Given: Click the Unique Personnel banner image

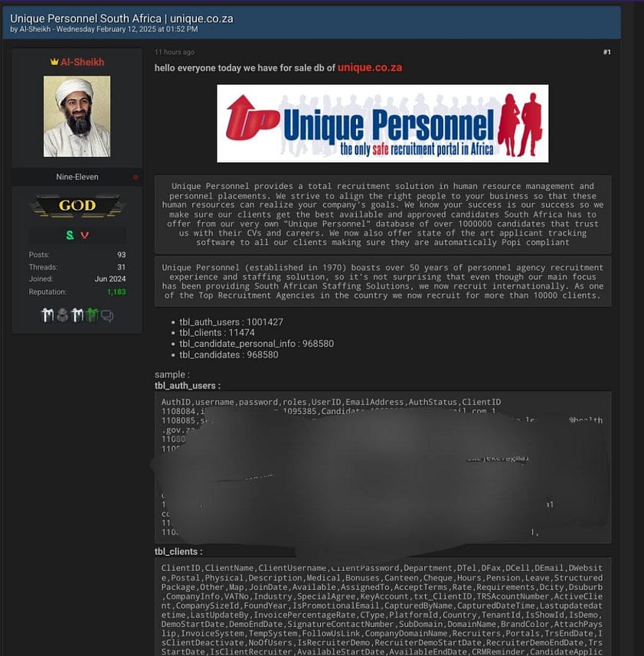Looking at the screenshot, I should pos(382,123).
